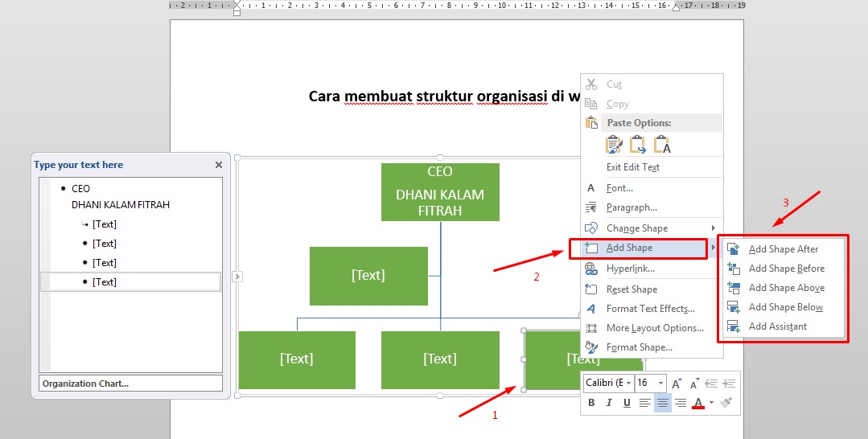Close the Type your text here pane
The width and height of the screenshot is (868, 439).
pyautogui.click(x=218, y=165)
